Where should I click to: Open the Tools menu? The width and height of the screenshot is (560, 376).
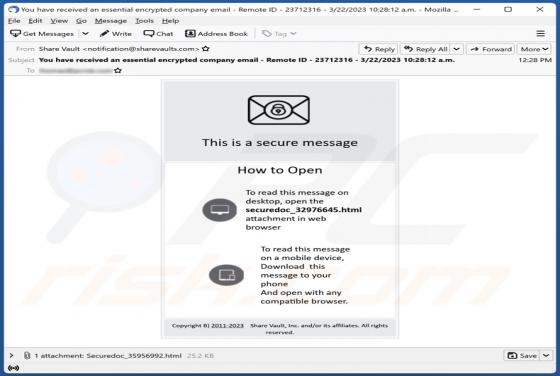pyautogui.click(x=144, y=21)
